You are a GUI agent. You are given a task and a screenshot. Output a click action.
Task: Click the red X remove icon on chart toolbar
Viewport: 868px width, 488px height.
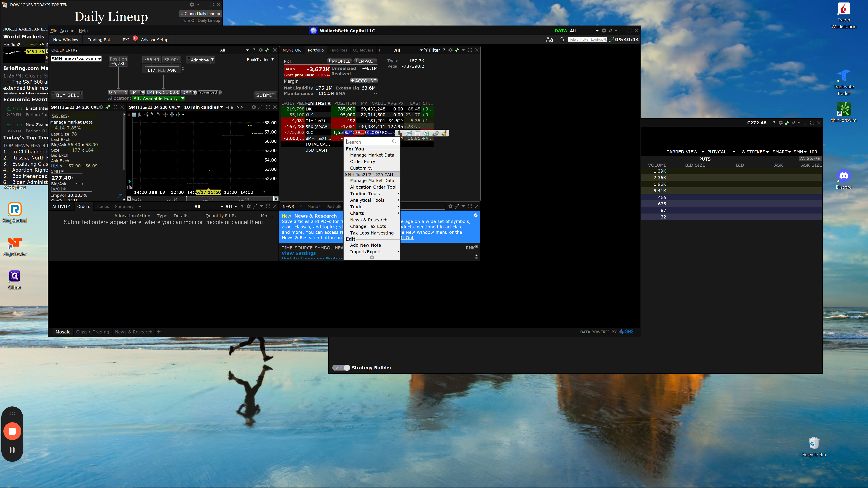click(x=129, y=115)
